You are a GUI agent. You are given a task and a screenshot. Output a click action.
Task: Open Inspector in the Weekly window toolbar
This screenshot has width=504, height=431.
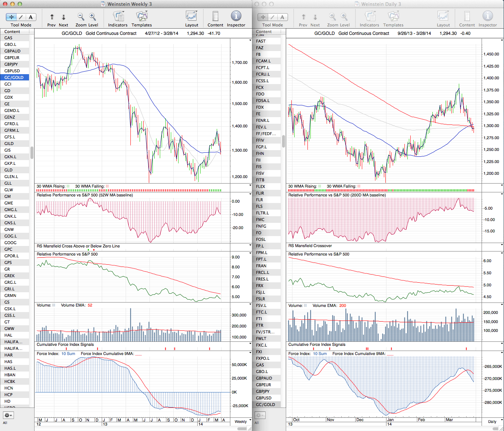click(x=236, y=17)
